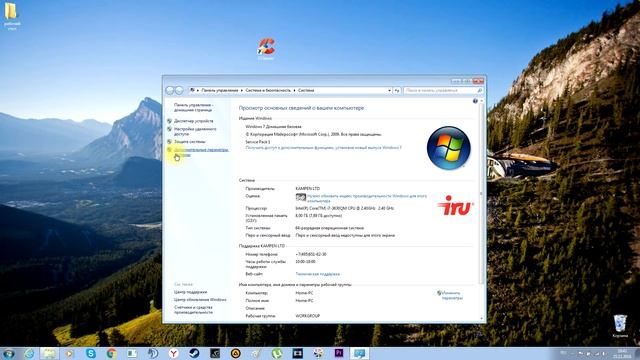Click link to refresh Windows Experience Index

click(x=367, y=198)
